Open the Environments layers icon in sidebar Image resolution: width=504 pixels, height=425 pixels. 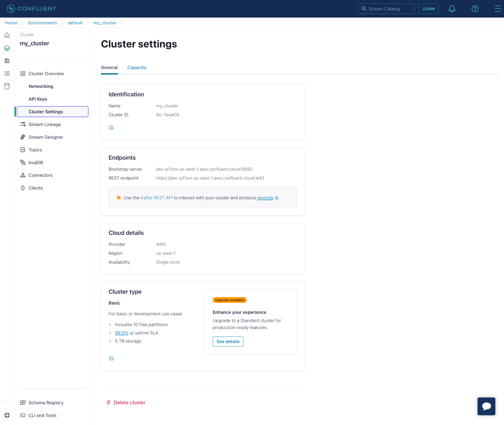[7, 48]
